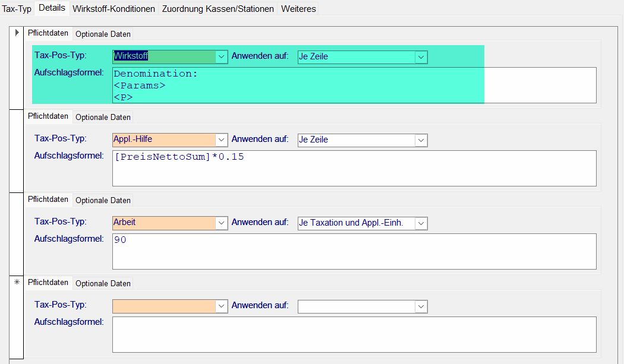Click the new record asterisk selector

17,282
